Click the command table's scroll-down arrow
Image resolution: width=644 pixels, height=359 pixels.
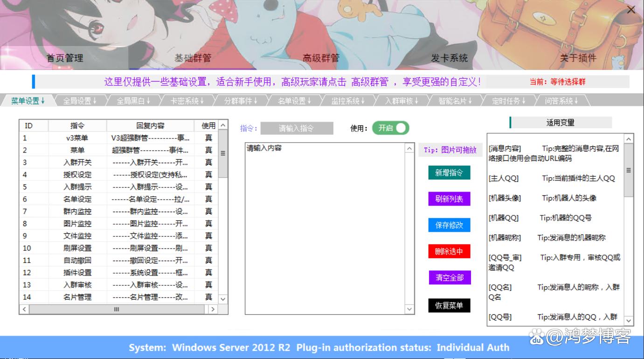click(223, 299)
